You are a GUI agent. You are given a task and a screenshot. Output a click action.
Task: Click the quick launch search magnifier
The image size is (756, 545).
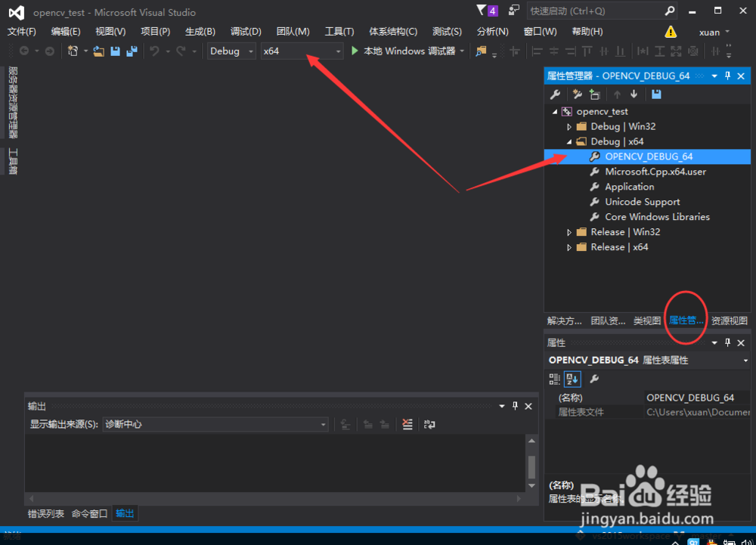[669, 11]
